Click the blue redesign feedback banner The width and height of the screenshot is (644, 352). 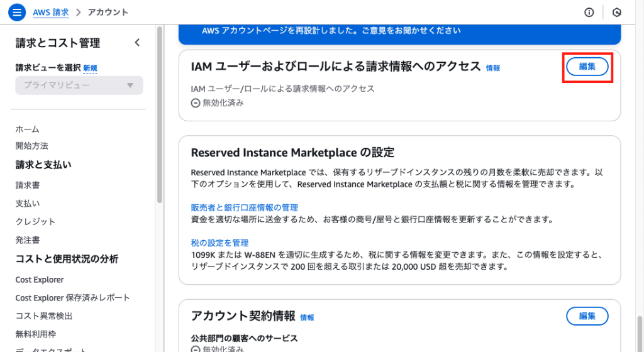click(x=399, y=34)
